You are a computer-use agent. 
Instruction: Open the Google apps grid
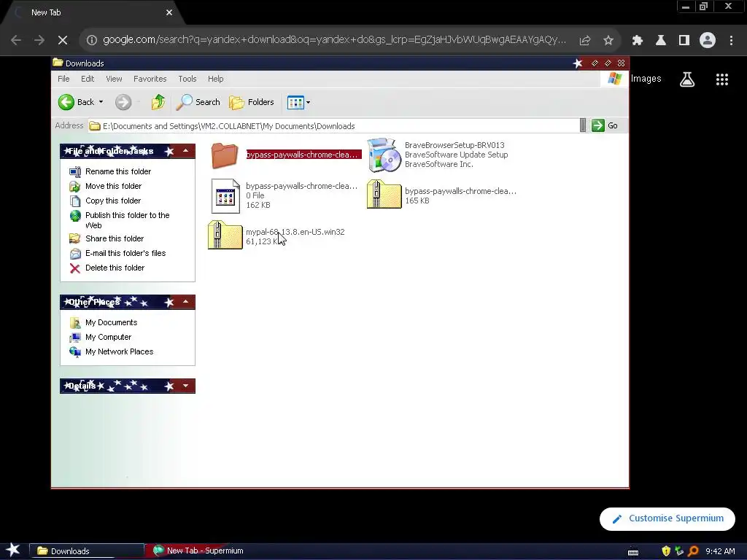click(721, 79)
